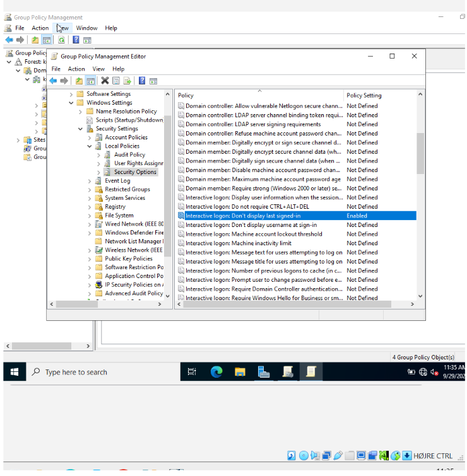Collapse Local Policies node
The width and height of the screenshot is (467, 476).
point(90,146)
